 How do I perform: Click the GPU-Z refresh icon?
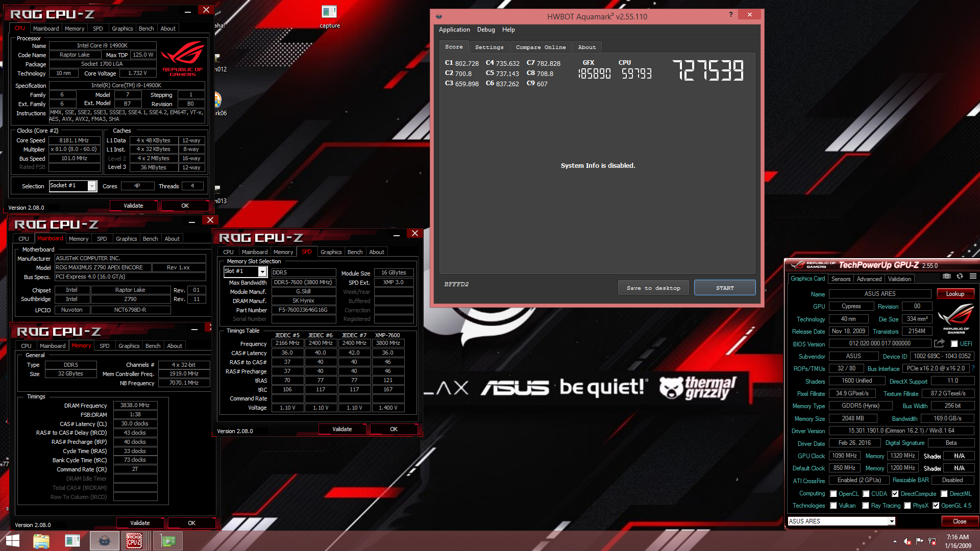[960, 276]
